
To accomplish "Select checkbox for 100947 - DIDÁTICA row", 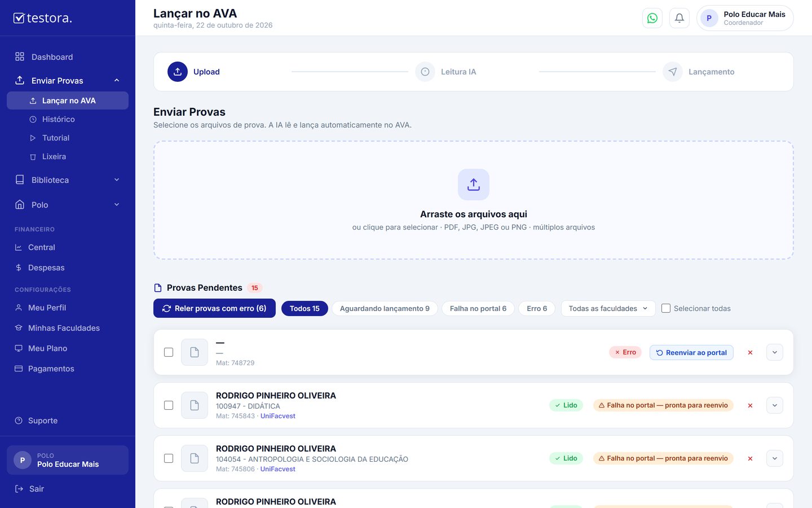I will [x=169, y=405].
